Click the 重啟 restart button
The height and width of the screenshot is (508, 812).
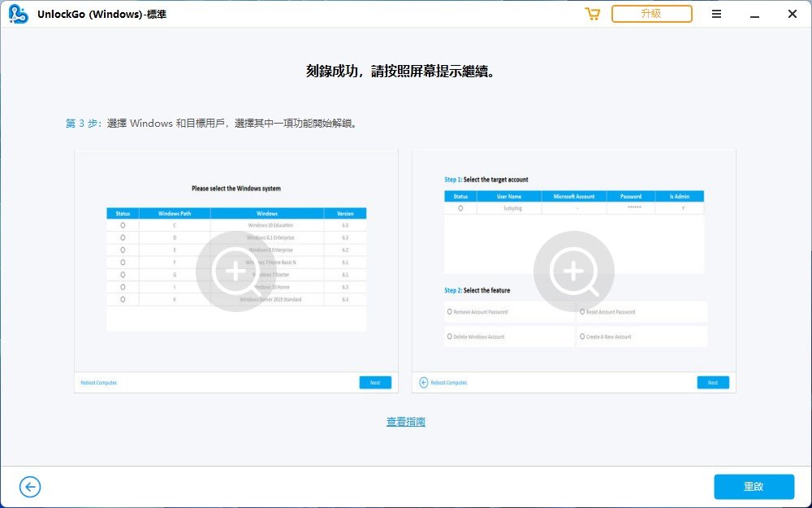pos(754,487)
